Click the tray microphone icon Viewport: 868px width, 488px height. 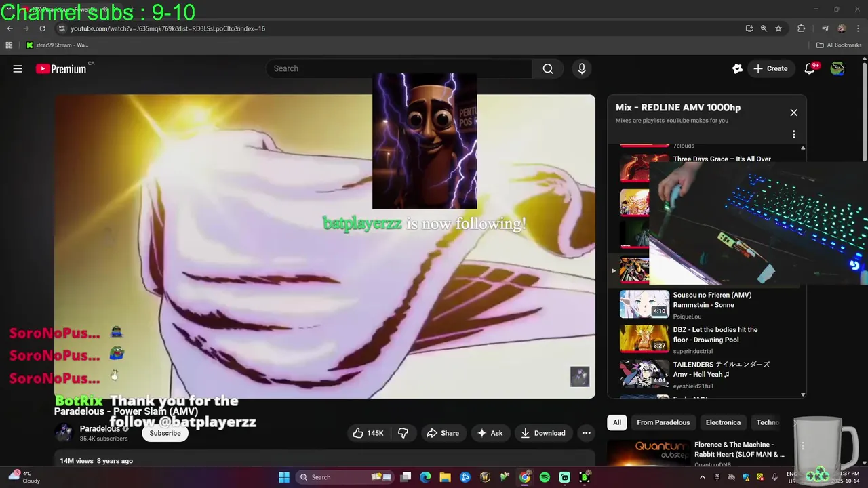(x=774, y=477)
